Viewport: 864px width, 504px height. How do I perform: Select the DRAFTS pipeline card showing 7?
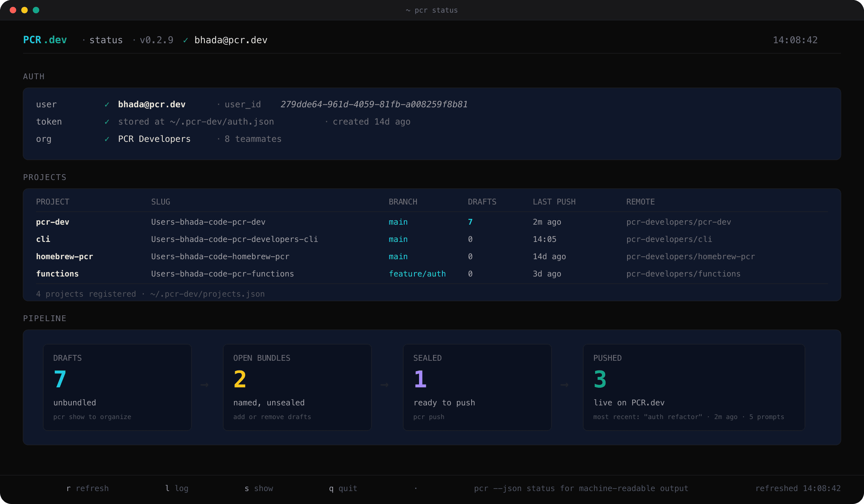tap(117, 387)
